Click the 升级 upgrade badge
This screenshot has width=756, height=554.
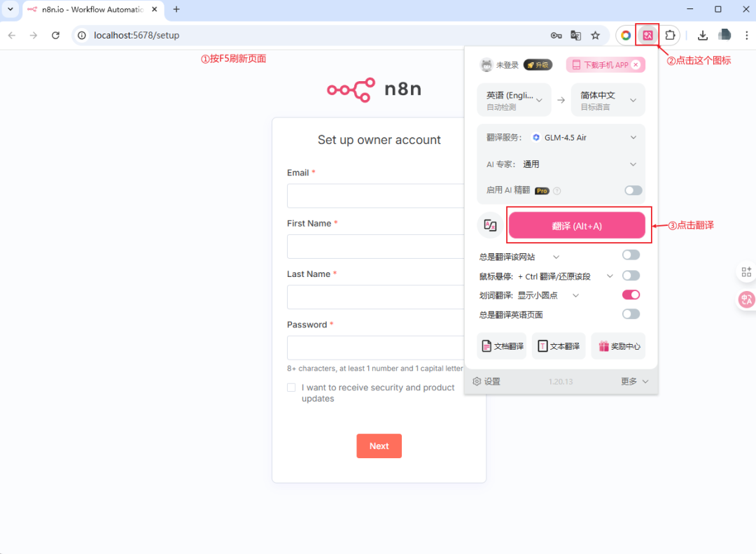[x=538, y=64]
